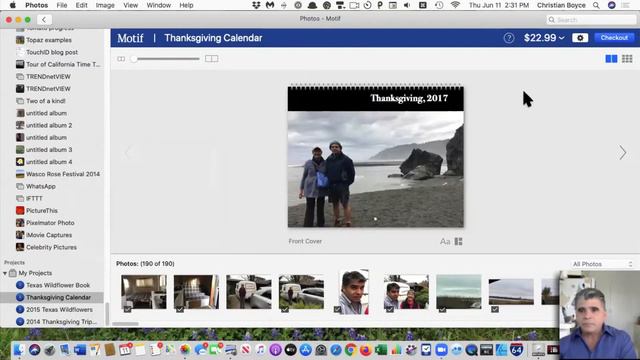
Task: Select Wasco Rose Festival 2014 album
Action: 63,174
